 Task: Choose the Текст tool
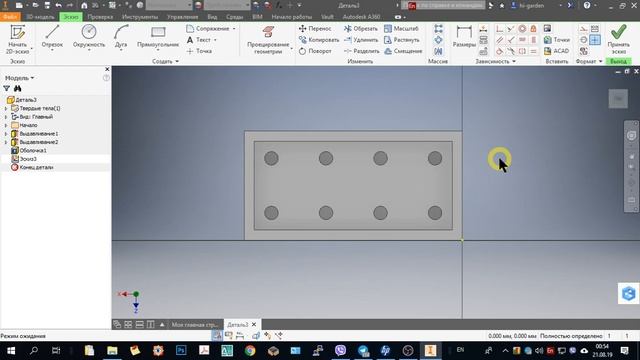(200, 40)
